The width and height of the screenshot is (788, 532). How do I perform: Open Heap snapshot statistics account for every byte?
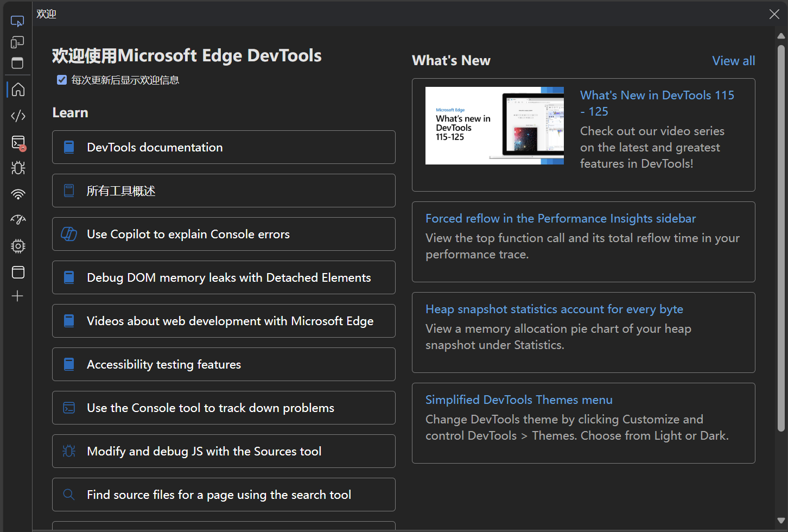[554, 309]
